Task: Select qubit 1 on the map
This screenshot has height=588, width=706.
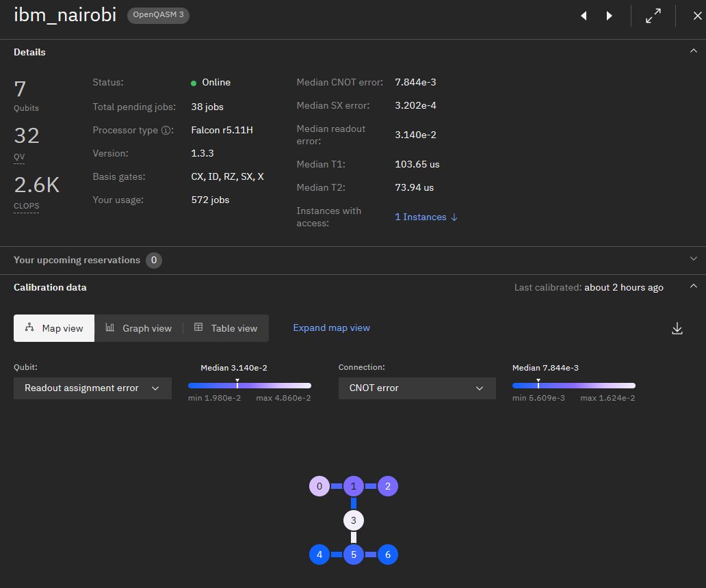Action: tap(354, 486)
